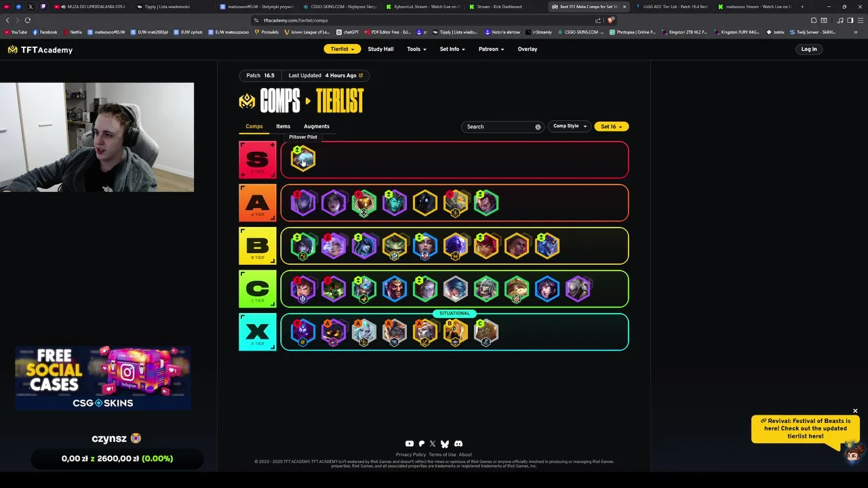868x488 pixels.
Task: Click the S tier label
Action: click(x=258, y=160)
